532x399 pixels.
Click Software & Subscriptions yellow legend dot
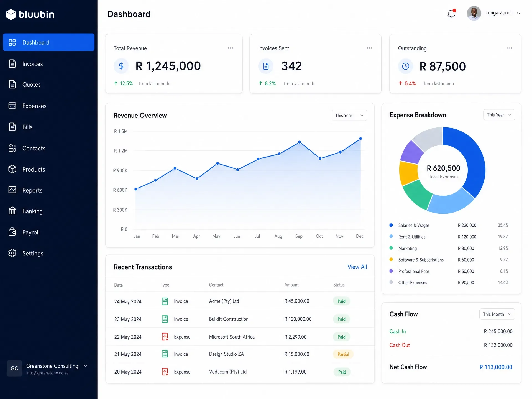[x=391, y=259]
